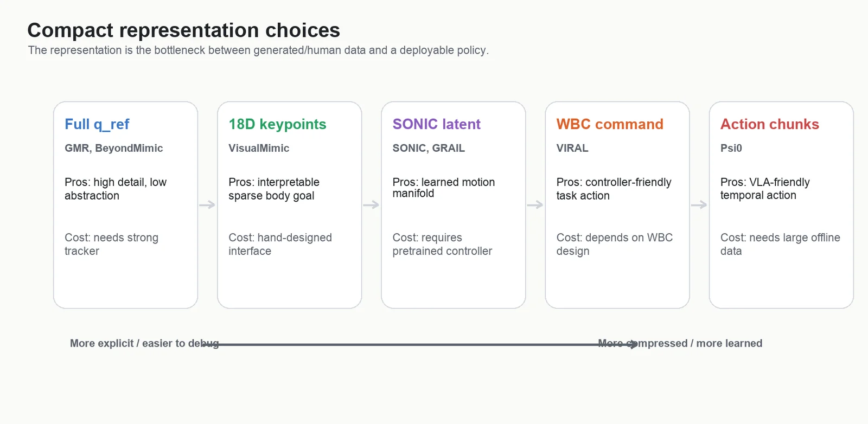Click the arrow between 18D keypoints and SONIC latent

coord(371,205)
